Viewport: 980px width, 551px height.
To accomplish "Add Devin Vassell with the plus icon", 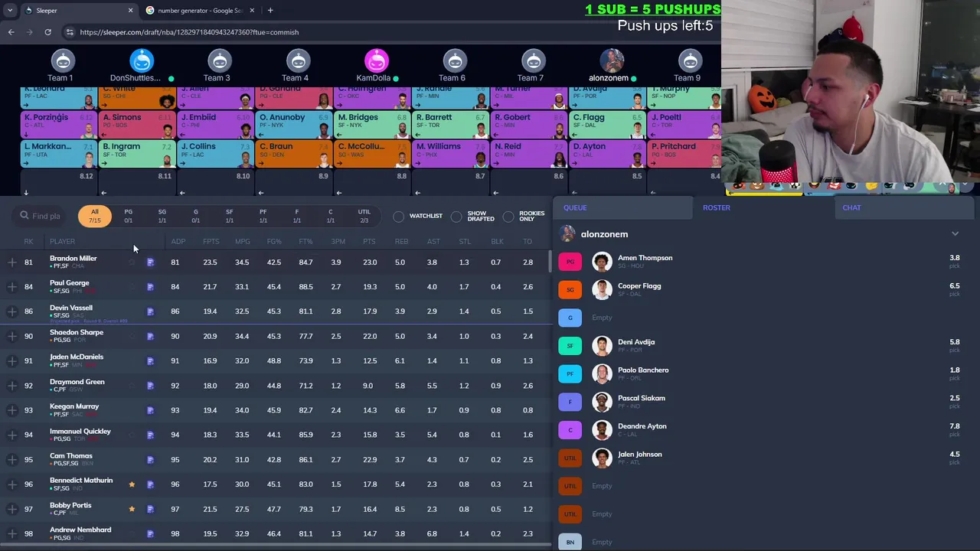I will [12, 311].
